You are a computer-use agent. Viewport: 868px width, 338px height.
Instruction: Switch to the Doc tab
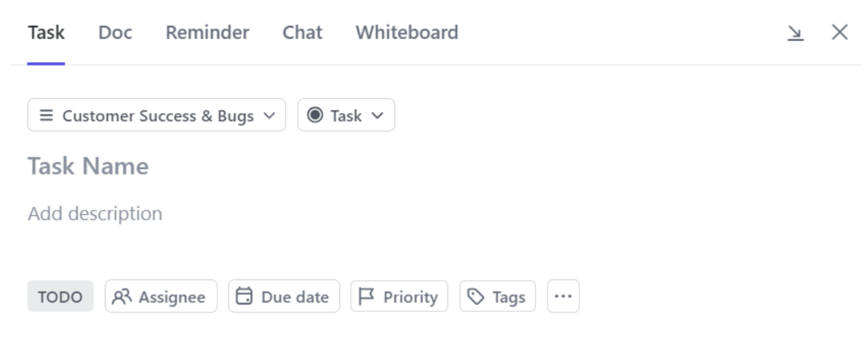(x=115, y=33)
